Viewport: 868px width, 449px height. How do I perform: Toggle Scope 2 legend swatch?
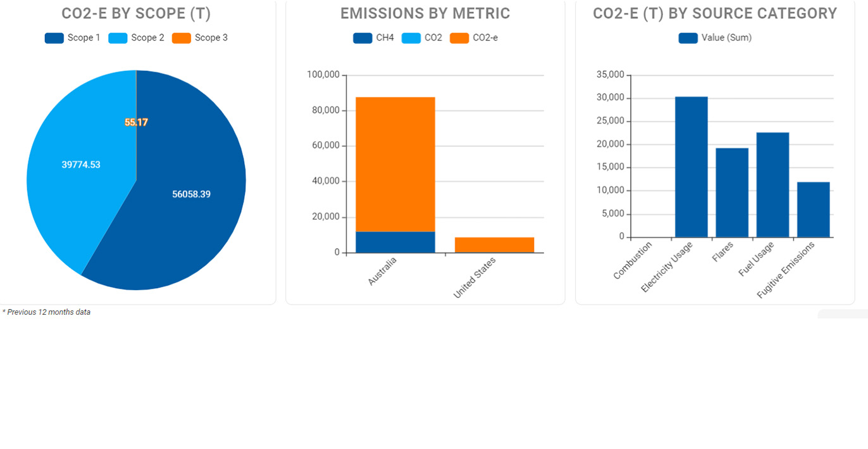[118, 38]
